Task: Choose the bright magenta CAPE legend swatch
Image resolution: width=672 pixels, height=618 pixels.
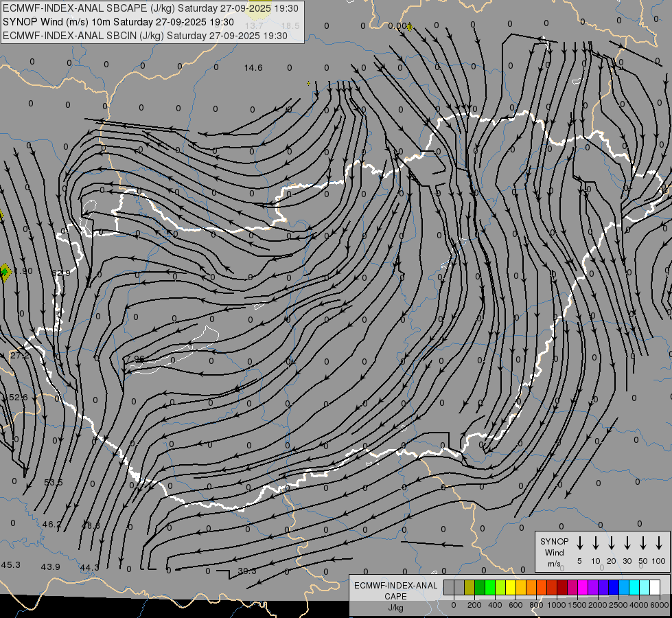Action: 583,587
